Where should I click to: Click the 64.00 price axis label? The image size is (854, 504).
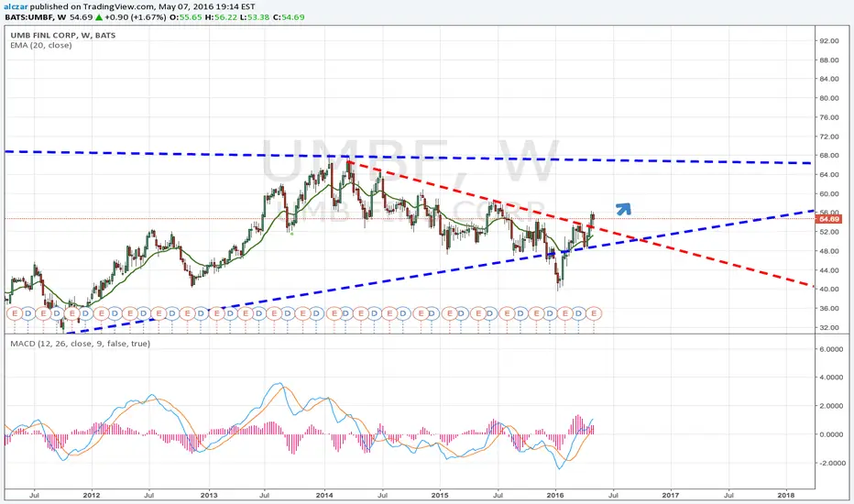(x=829, y=174)
